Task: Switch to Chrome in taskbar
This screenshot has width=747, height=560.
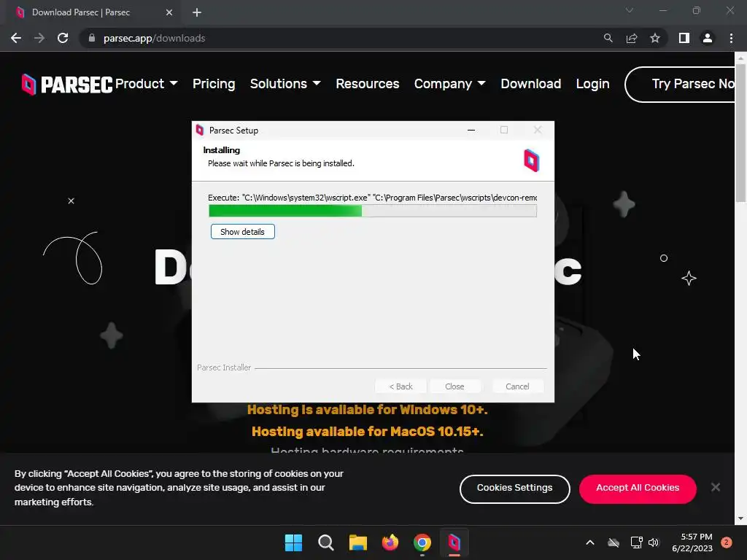Action: click(422, 542)
